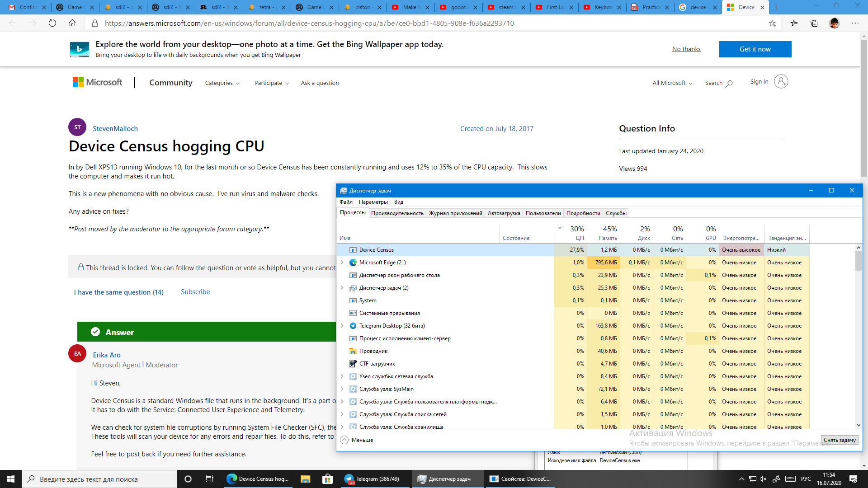Open the Вид menu in Task Manager
This screenshot has width=868, height=488.
click(x=399, y=202)
